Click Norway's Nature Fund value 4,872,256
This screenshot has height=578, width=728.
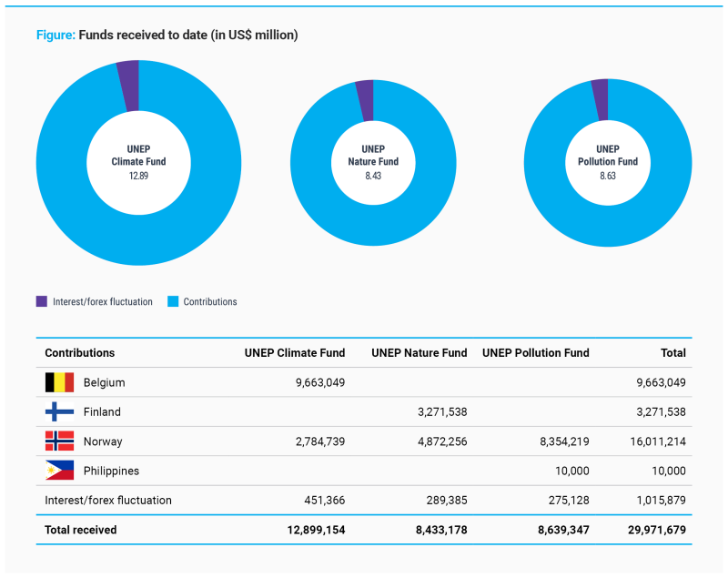[x=442, y=441]
